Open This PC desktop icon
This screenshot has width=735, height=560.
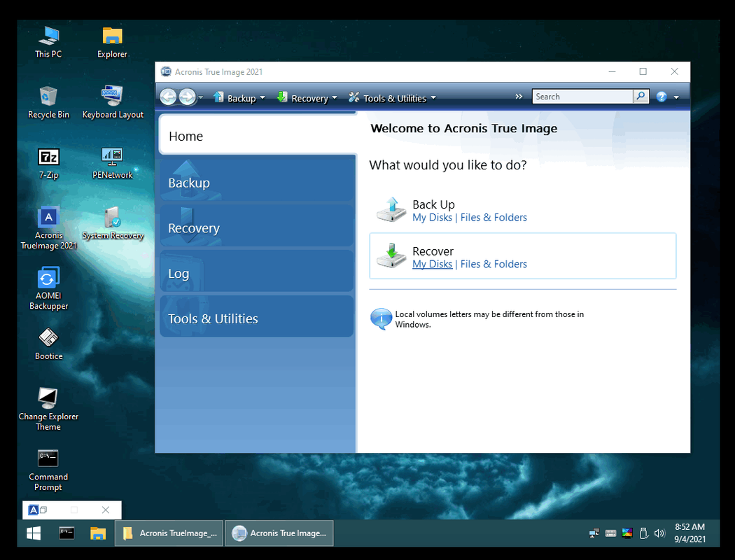pos(48,43)
